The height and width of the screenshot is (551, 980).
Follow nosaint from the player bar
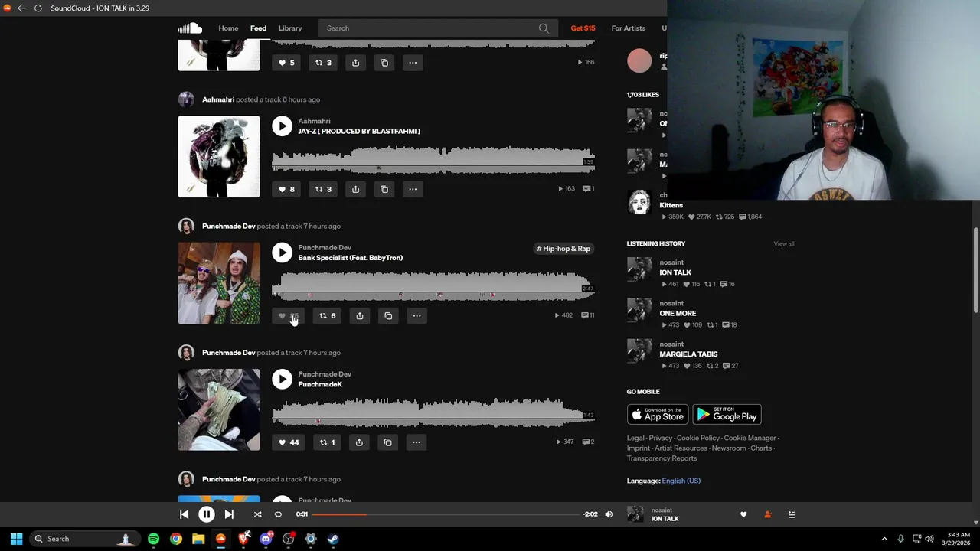[x=768, y=514]
